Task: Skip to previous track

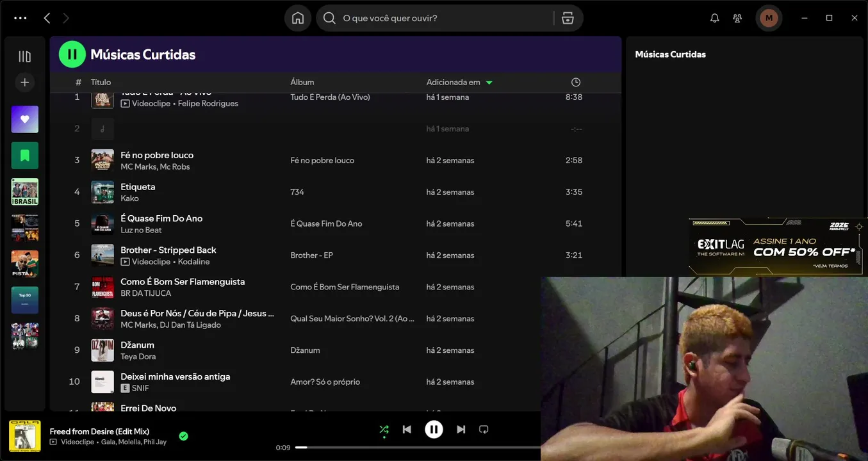Action: (x=407, y=430)
